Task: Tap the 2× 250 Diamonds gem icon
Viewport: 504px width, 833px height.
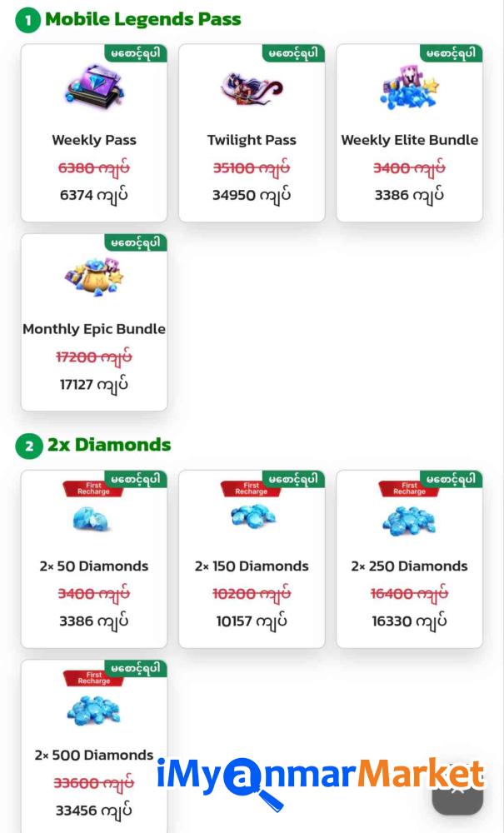Action: coord(409,521)
